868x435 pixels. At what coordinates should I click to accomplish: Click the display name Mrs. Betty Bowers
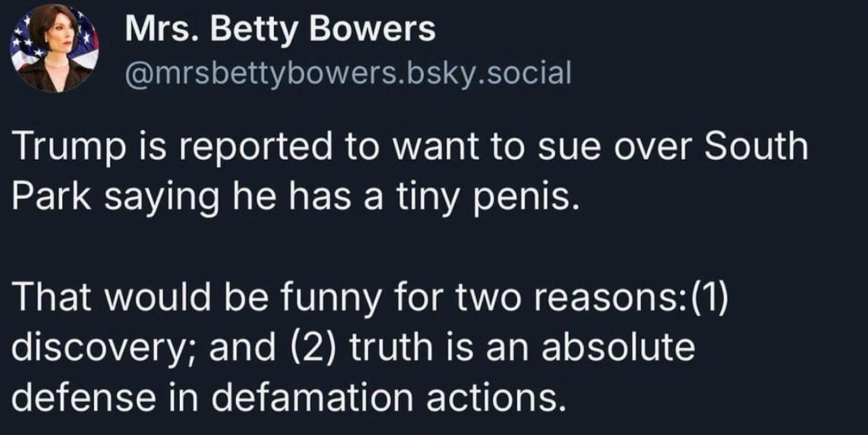[281, 30]
